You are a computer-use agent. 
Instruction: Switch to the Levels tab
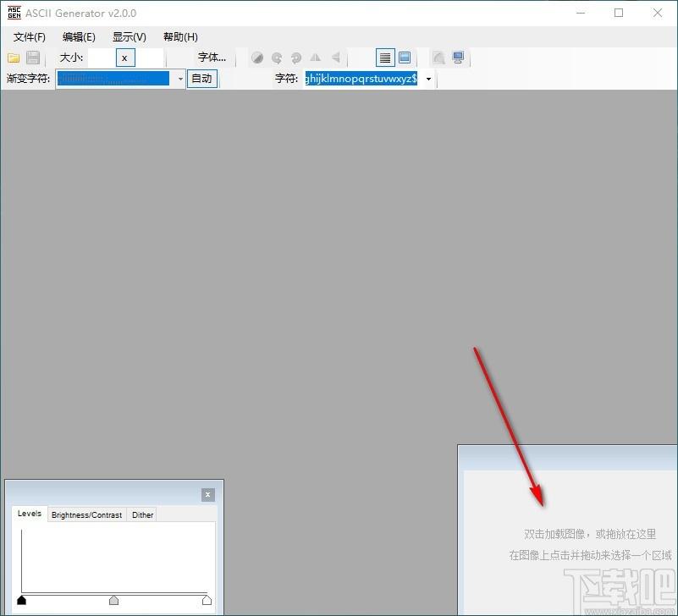[30, 514]
